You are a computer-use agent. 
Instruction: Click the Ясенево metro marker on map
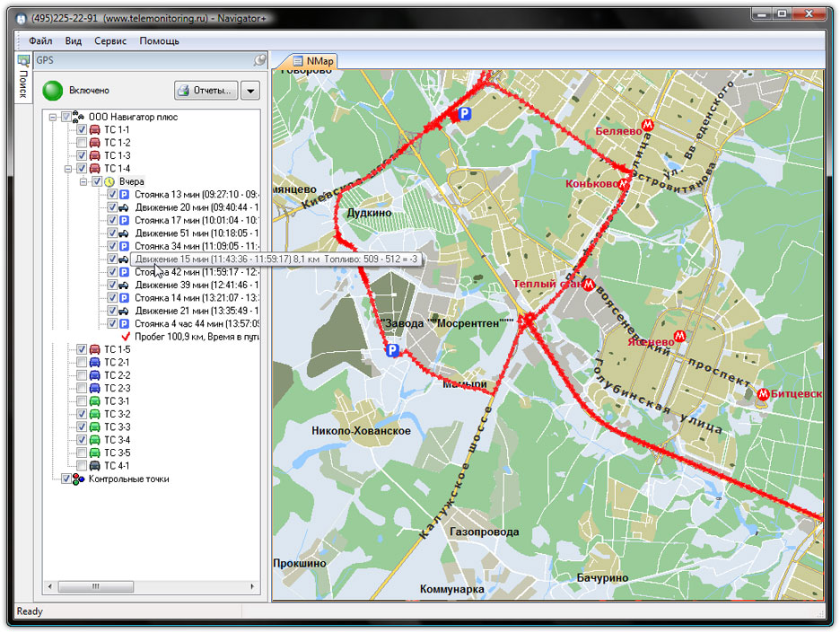[679, 336]
